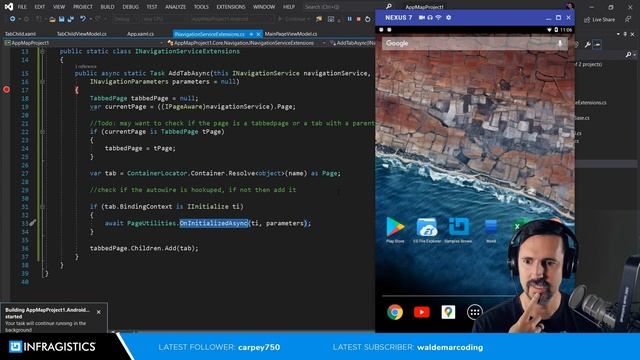Open the DEBUG menu

click(x=131, y=7)
